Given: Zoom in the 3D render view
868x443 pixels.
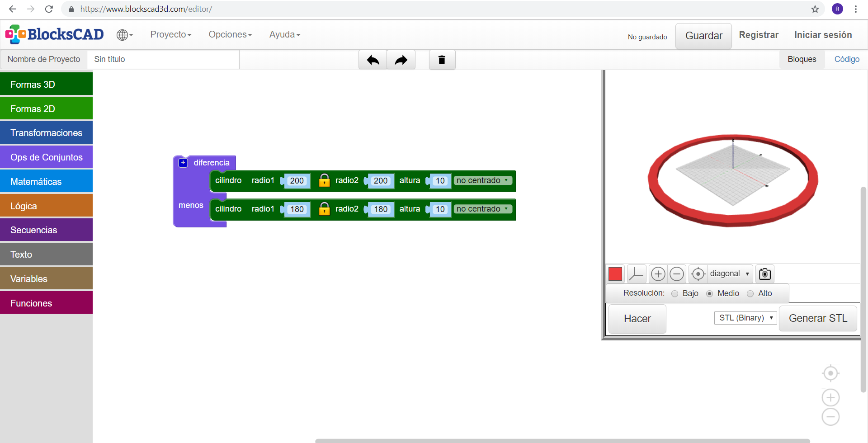Looking at the screenshot, I should [x=658, y=274].
